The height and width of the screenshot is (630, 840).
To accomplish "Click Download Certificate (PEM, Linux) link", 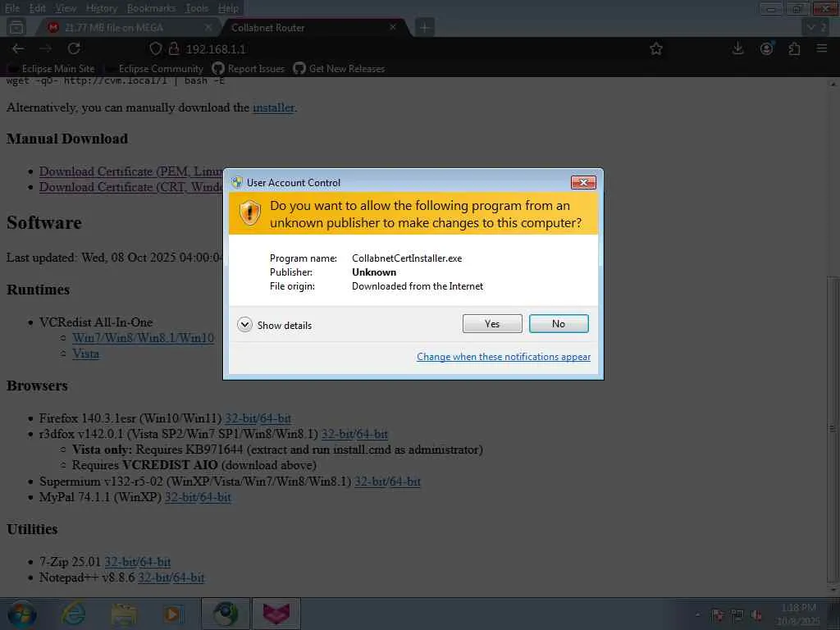I will pyautogui.click(x=130, y=171).
